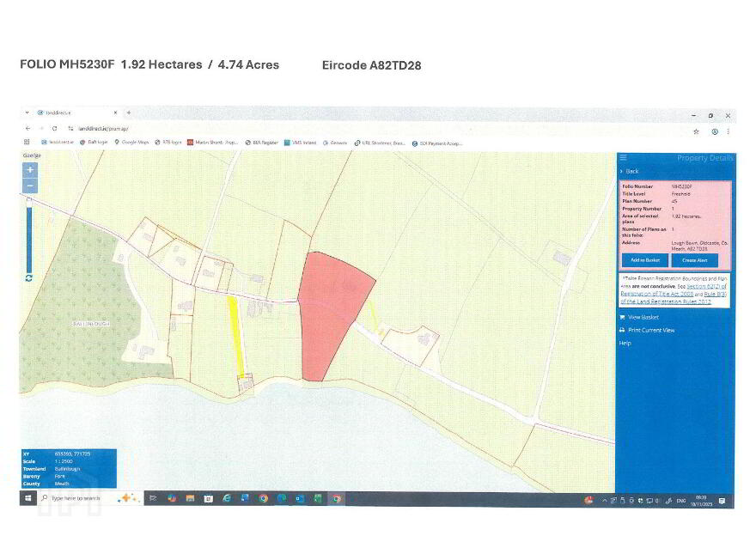This screenshot has width=756, height=554.
Task: Click the map zoom level slider
Action: pyautogui.click(x=29, y=236)
